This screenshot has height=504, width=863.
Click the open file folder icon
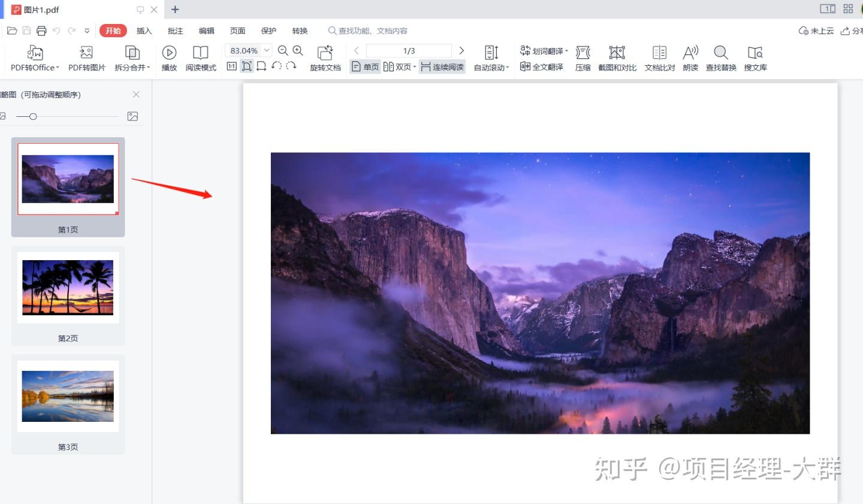[11, 31]
